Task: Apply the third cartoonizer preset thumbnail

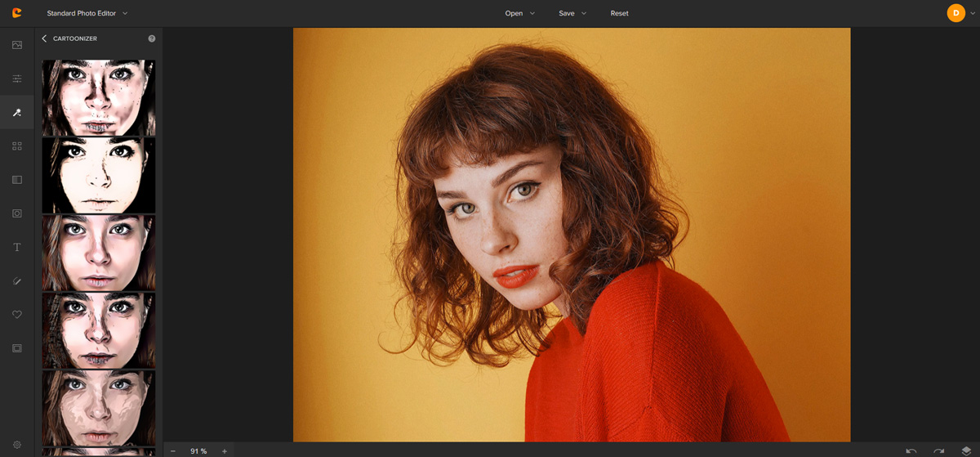Action: tap(99, 253)
